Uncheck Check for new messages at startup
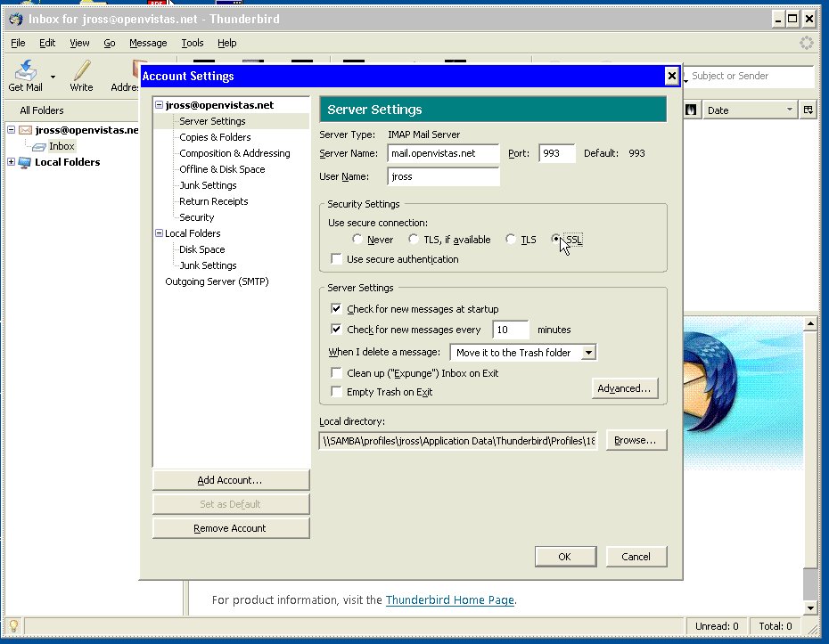This screenshot has width=829, height=644. pos(336,308)
